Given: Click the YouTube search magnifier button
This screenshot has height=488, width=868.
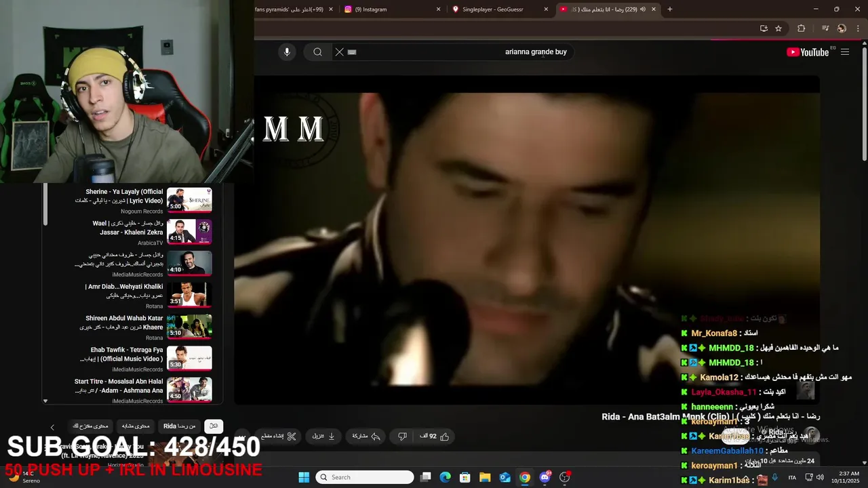Looking at the screenshot, I should (317, 52).
